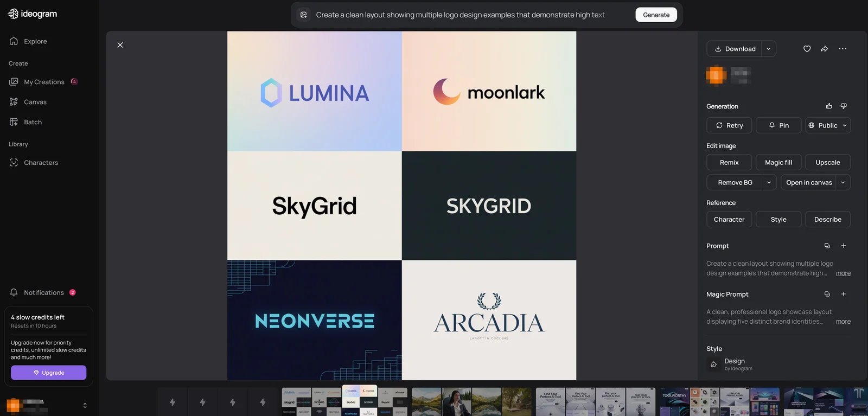This screenshot has width=868, height=416.
Task: Like the image with heart icon
Action: point(807,49)
